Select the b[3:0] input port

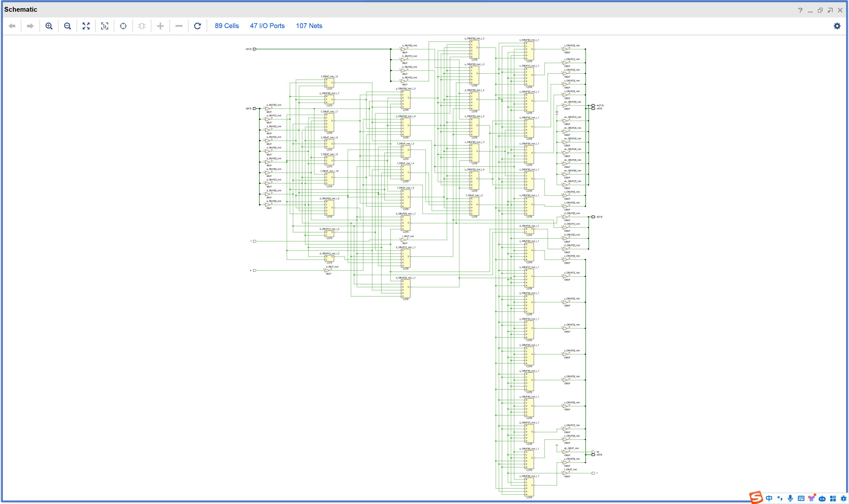pos(254,49)
